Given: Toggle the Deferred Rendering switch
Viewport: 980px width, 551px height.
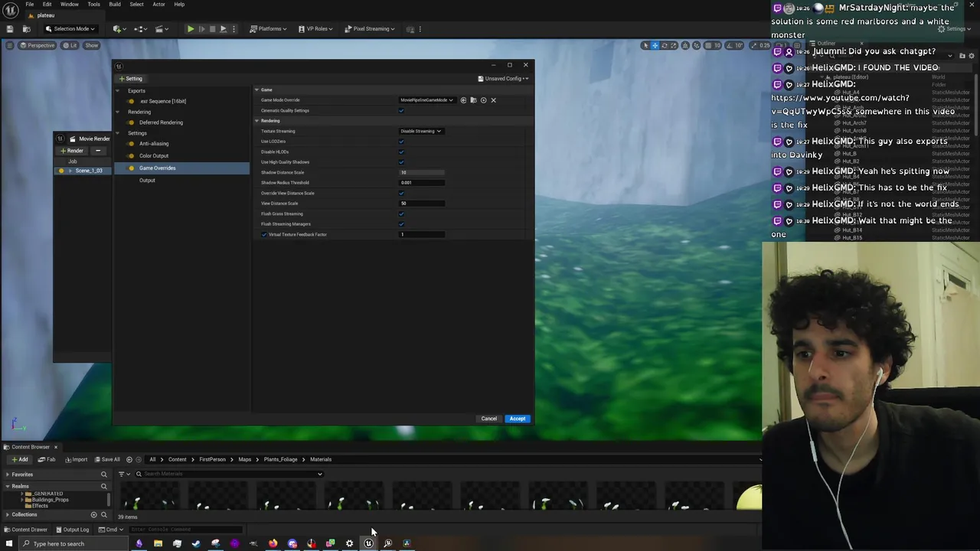Looking at the screenshot, I should coord(131,122).
